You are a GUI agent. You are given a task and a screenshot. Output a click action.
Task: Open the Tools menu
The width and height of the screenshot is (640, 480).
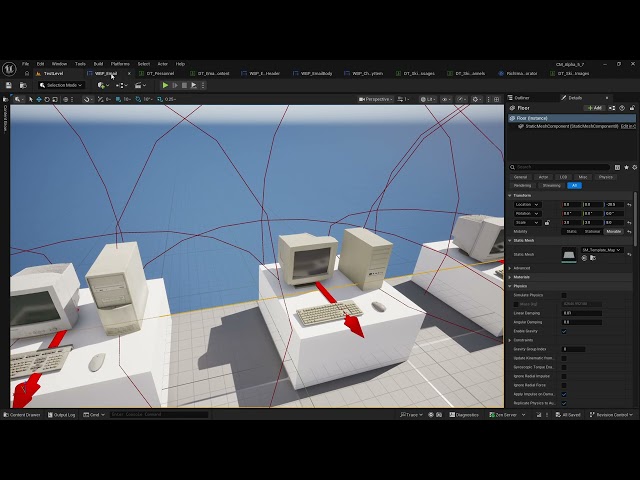[80, 64]
